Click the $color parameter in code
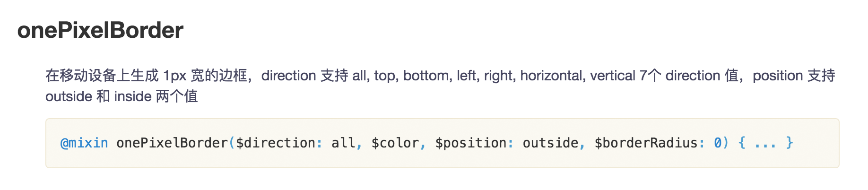The image size is (868, 190). [x=395, y=143]
